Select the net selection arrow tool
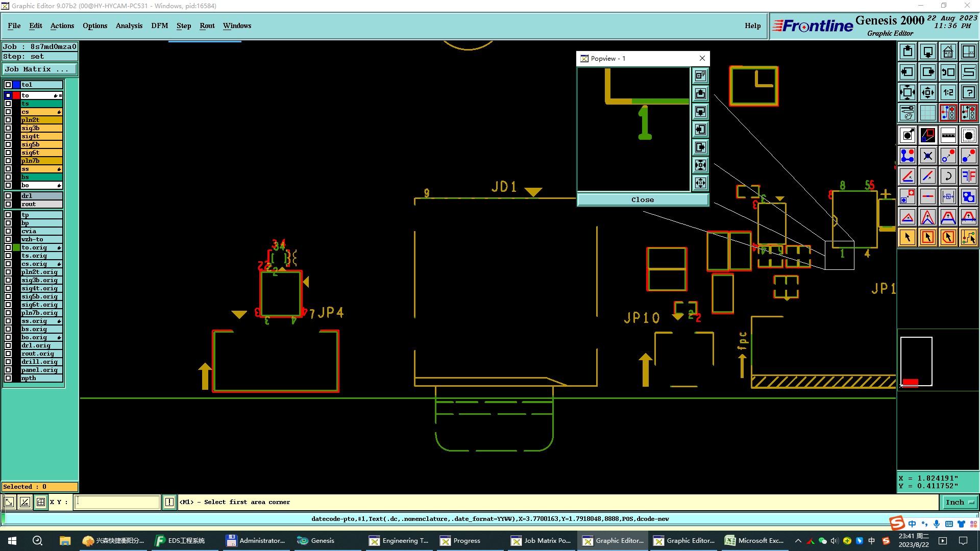The height and width of the screenshot is (551, 980). (968, 237)
